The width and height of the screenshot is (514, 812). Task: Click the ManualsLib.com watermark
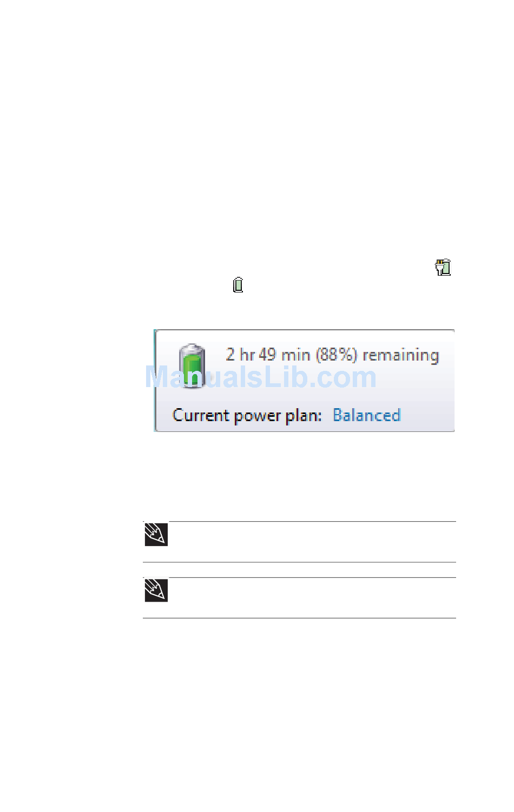pyautogui.click(x=261, y=377)
